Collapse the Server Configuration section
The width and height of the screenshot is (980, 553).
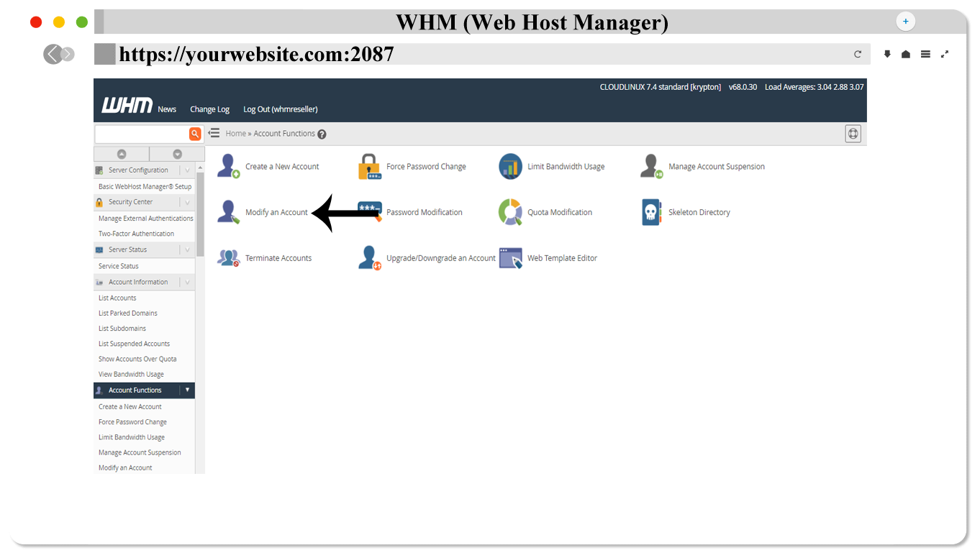[187, 170]
